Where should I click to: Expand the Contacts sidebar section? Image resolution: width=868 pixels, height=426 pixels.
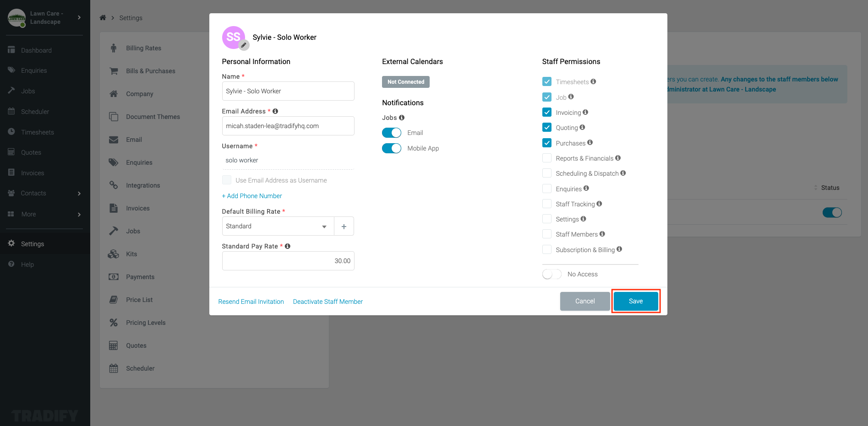coord(79,193)
